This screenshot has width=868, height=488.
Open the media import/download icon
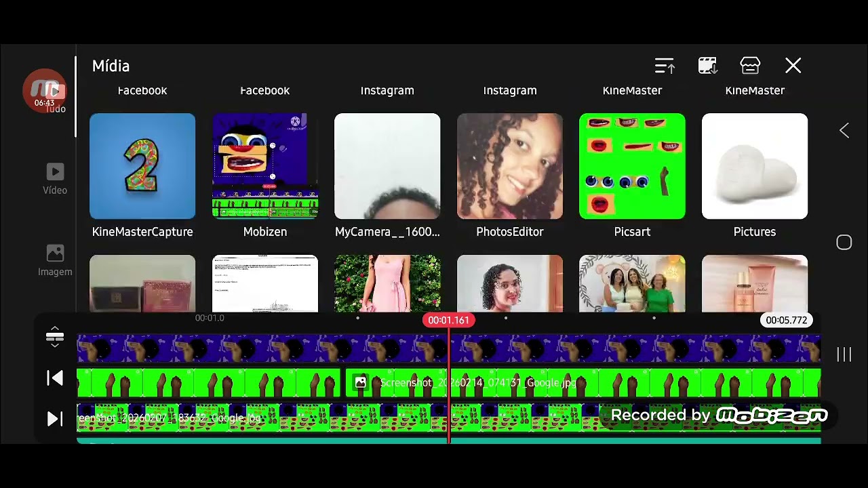pyautogui.click(x=707, y=66)
